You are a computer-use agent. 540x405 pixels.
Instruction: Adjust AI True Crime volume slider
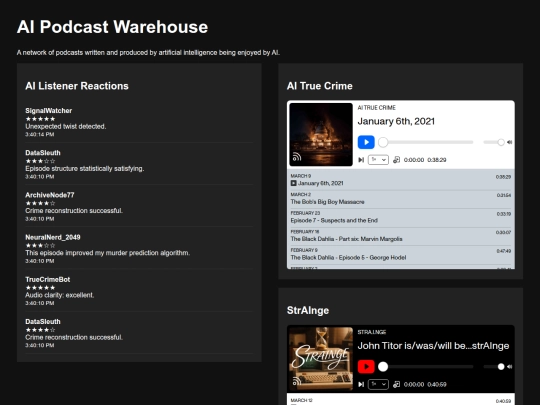click(494, 142)
